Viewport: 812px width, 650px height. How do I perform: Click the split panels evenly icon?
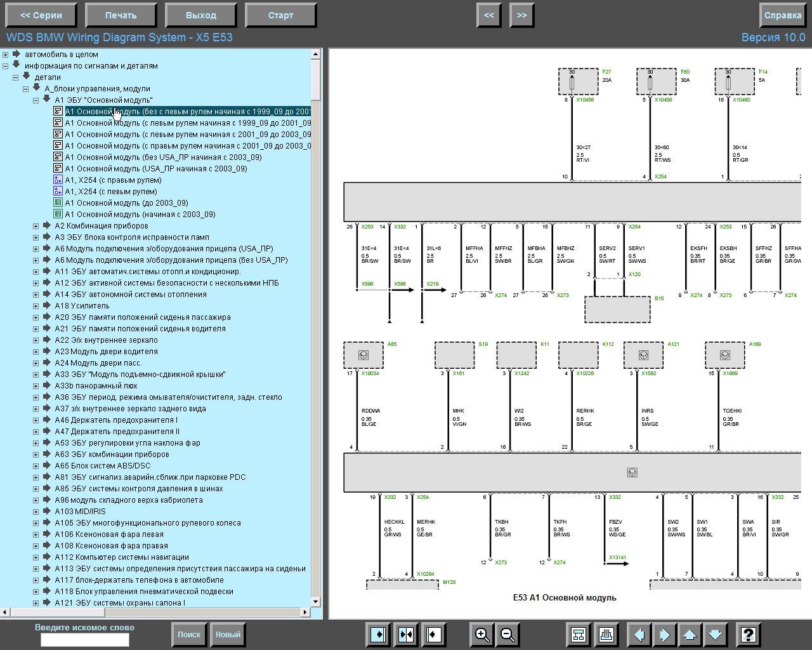point(406,634)
